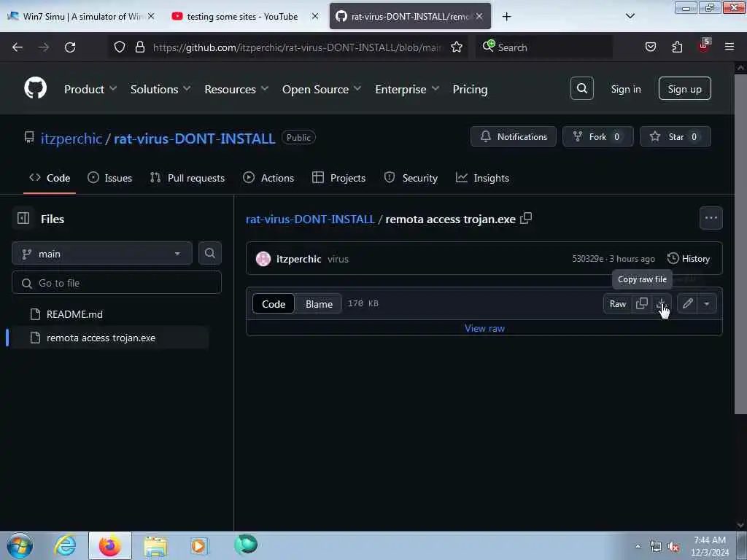The image size is (747, 560).
Task: Download the raw file icon
Action: click(661, 303)
